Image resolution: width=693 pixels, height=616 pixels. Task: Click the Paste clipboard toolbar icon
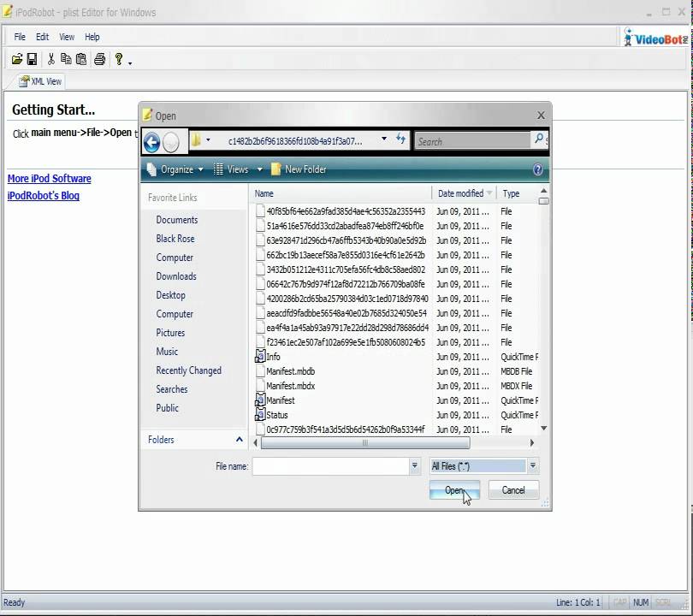coord(81,59)
